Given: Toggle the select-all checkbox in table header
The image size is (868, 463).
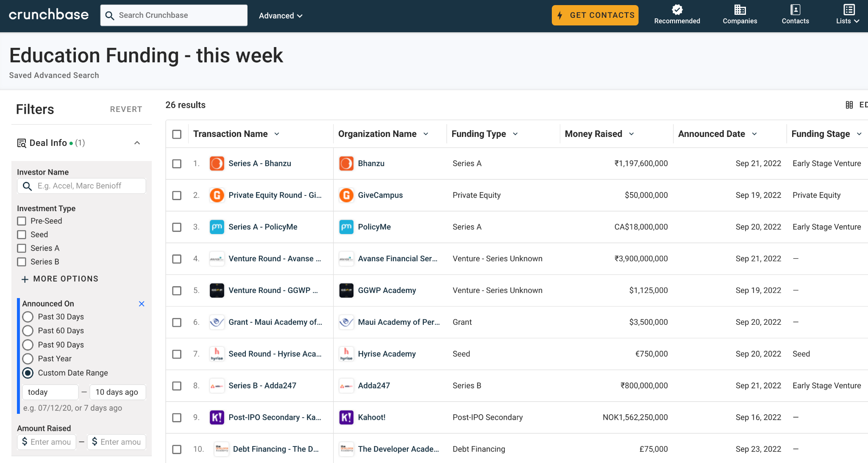Looking at the screenshot, I should coord(177,134).
